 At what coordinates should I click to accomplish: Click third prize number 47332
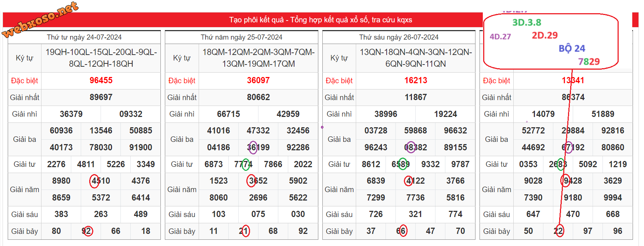pyautogui.click(x=258, y=131)
